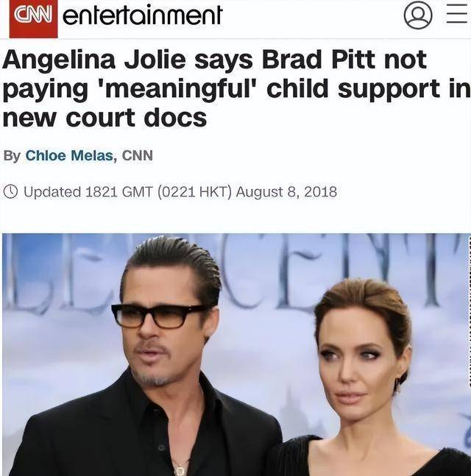Go to the entertainment section label
The image size is (471, 476).
pyautogui.click(x=143, y=15)
